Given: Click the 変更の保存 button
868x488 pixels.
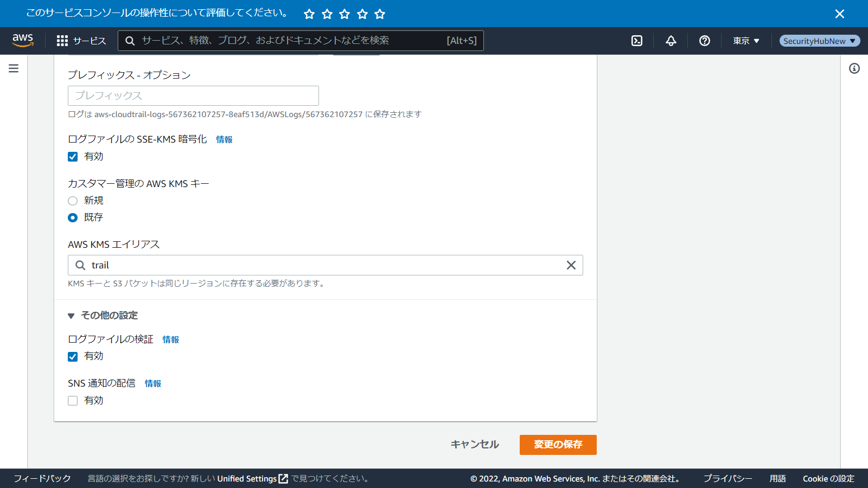Looking at the screenshot, I should click(x=558, y=445).
